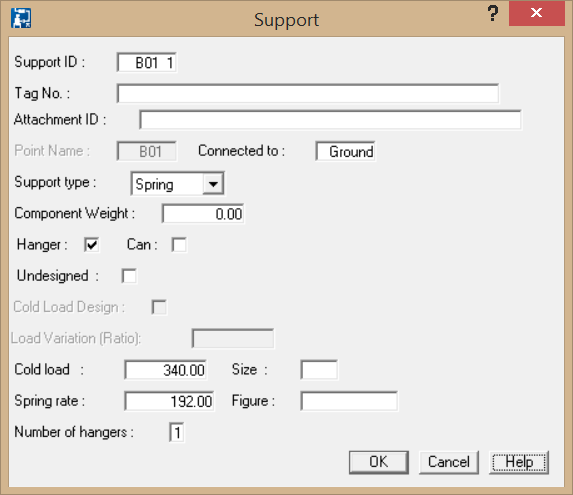Click the Component Weight value field
Viewport: 573px width, 495px height.
[203, 213]
